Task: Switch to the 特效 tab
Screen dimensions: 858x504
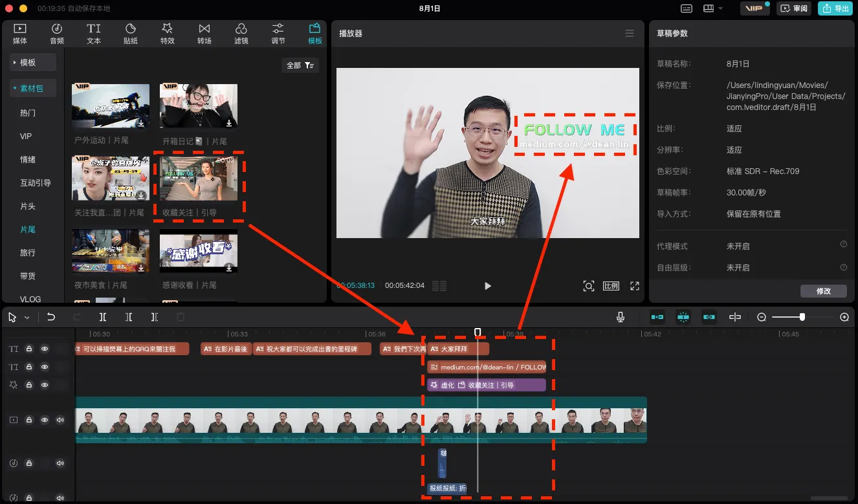Action: click(168, 34)
